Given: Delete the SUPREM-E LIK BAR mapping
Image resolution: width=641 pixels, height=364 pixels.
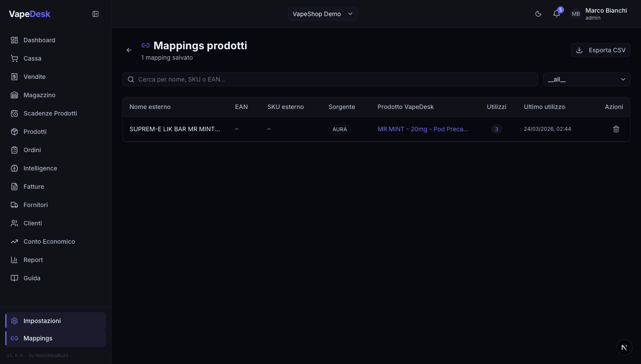Looking at the screenshot, I should (616, 129).
